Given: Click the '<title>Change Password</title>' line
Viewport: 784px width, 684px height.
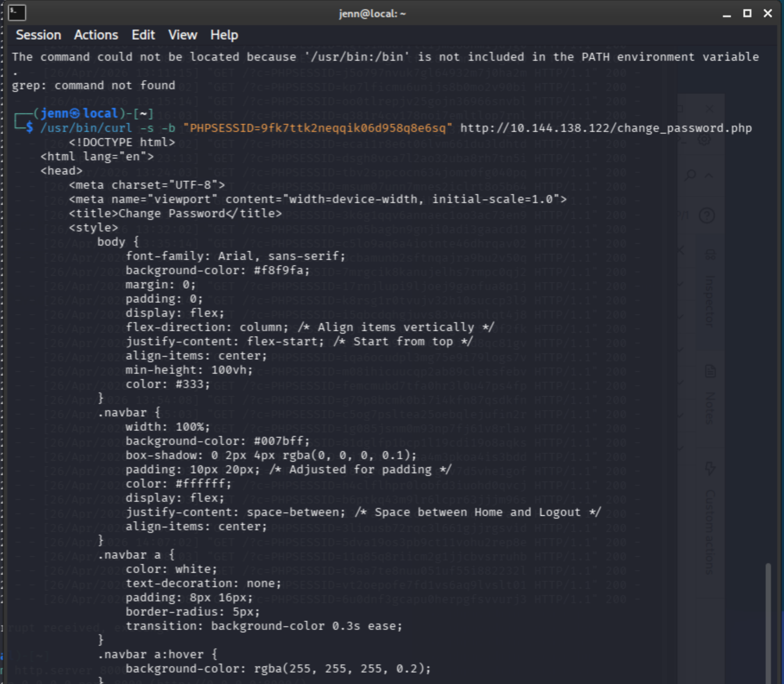Looking at the screenshot, I should coord(176,213).
